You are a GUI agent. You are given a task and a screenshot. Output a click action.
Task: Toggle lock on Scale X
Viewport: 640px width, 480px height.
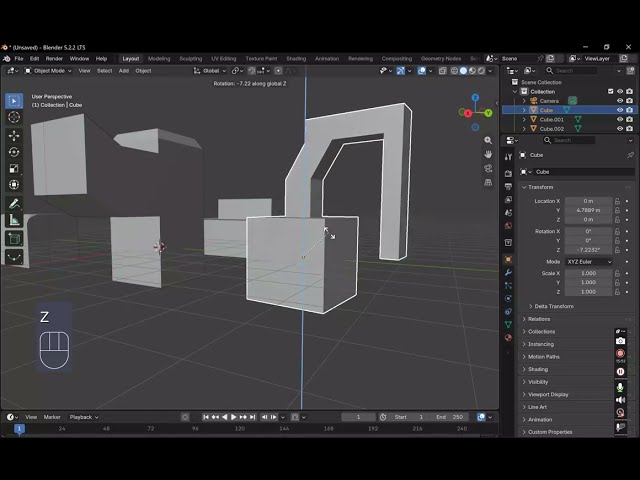click(618, 273)
